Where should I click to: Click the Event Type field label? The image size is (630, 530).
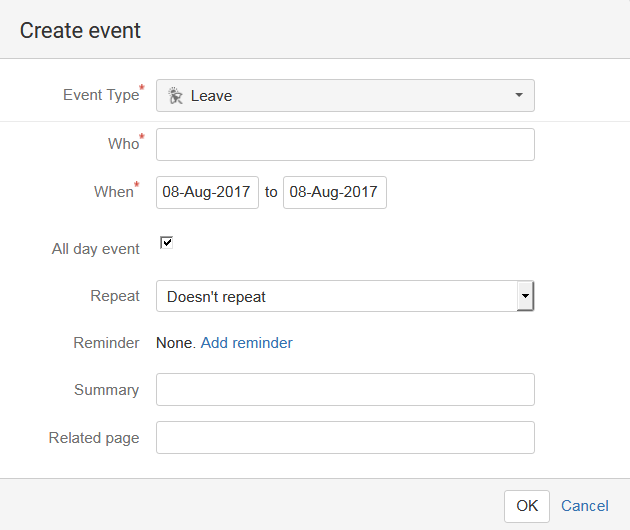click(101, 95)
